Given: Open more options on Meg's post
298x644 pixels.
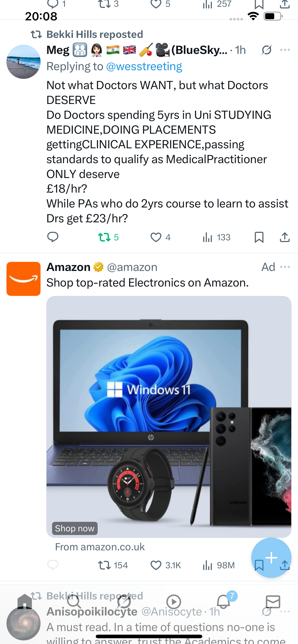Looking at the screenshot, I should (285, 50).
